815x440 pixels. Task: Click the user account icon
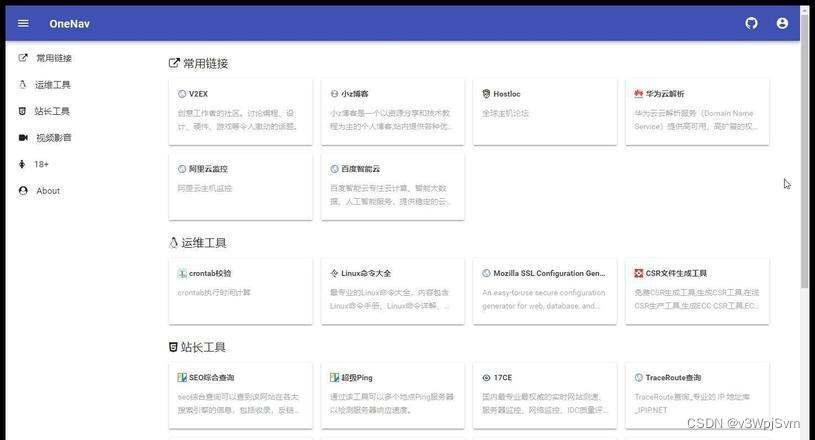(x=782, y=23)
